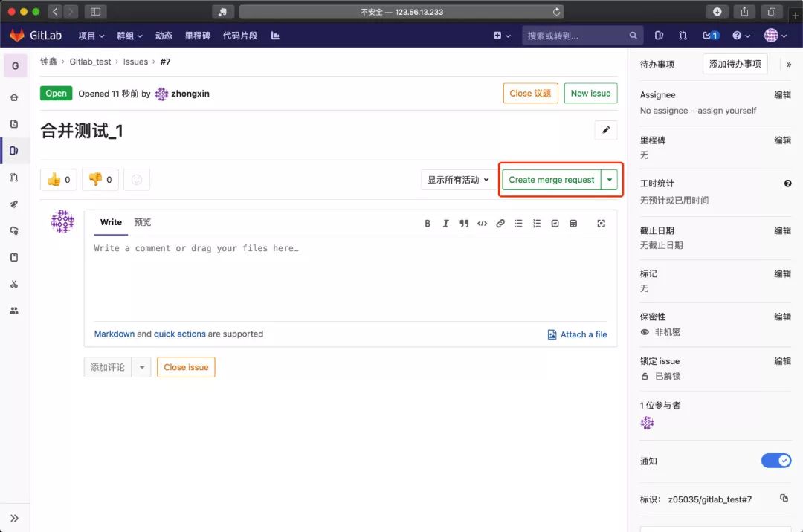Open the Repository sidebar icon
This screenshot has height=532, width=803.
coord(14,124)
